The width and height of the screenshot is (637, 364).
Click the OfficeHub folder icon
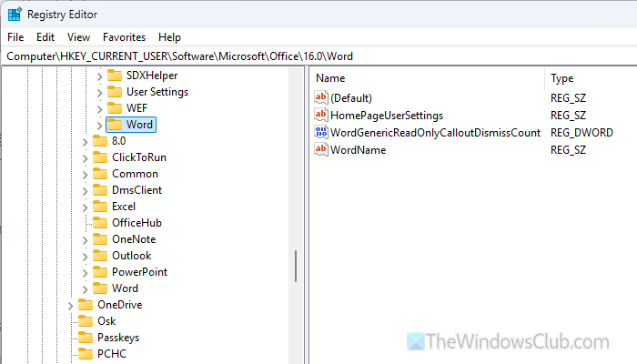pyautogui.click(x=100, y=223)
